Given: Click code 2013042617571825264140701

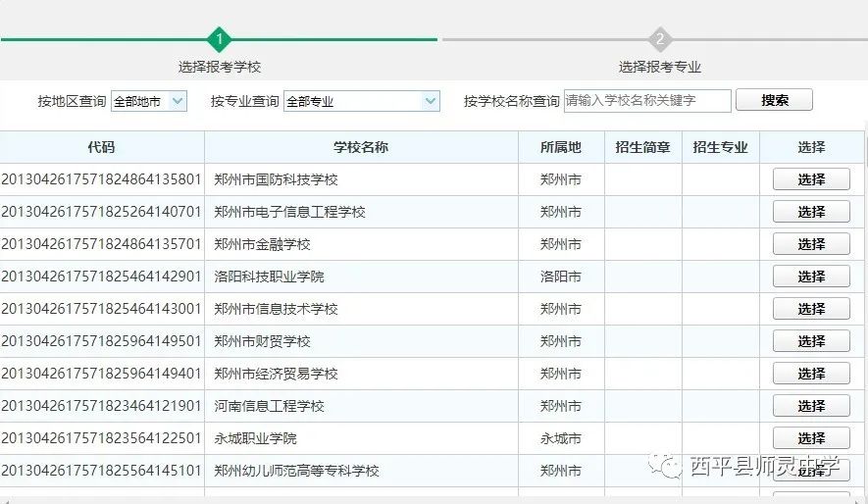Looking at the screenshot, I should pyautogui.click(x=101, y=212).
